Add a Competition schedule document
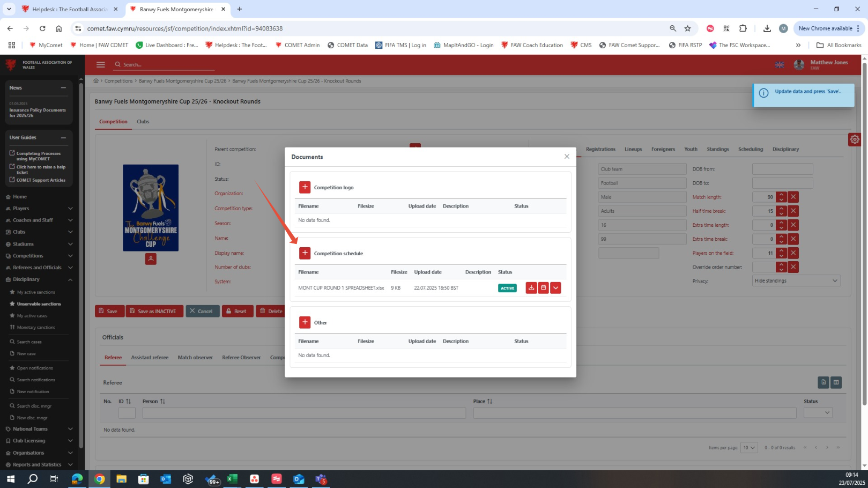 click(x=305, y=253)
